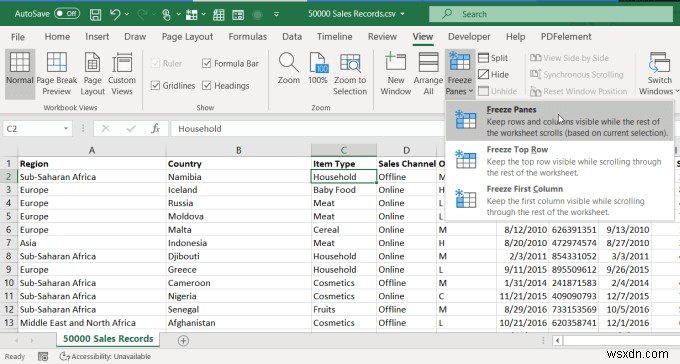The image size is (680, 364).
Task: Select cell containing Middle East and North Africa
Action: [x=92, y=323]
